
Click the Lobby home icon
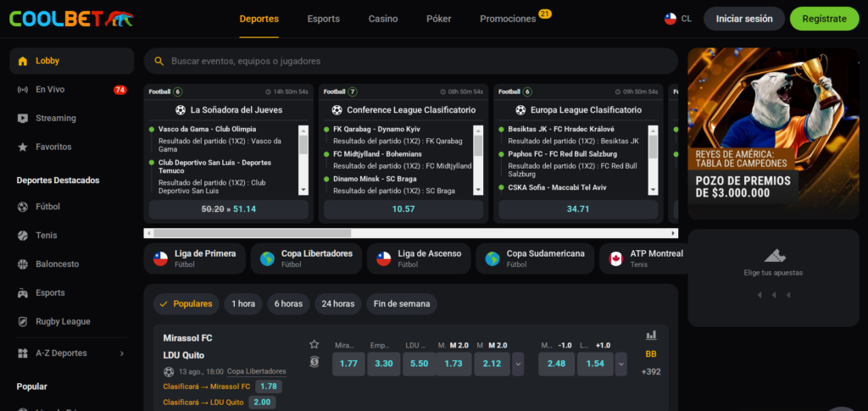23,61
